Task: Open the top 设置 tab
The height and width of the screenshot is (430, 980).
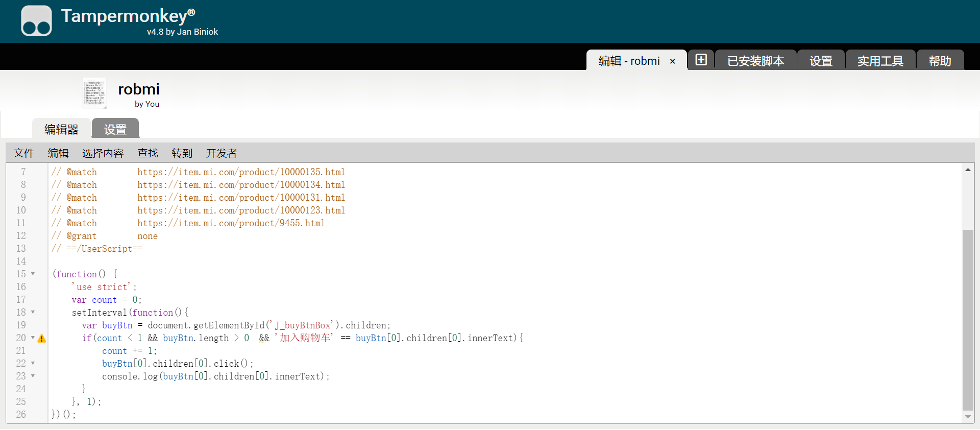Action: coord(821,60)
